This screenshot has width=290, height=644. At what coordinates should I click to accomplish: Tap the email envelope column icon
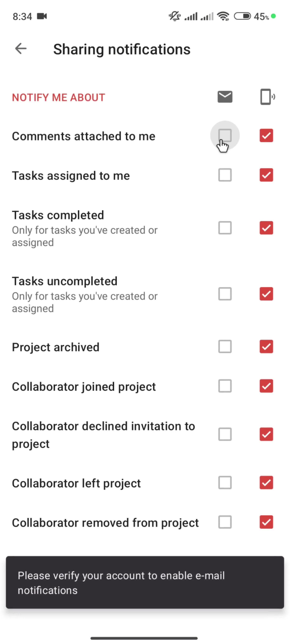[225, 97]
